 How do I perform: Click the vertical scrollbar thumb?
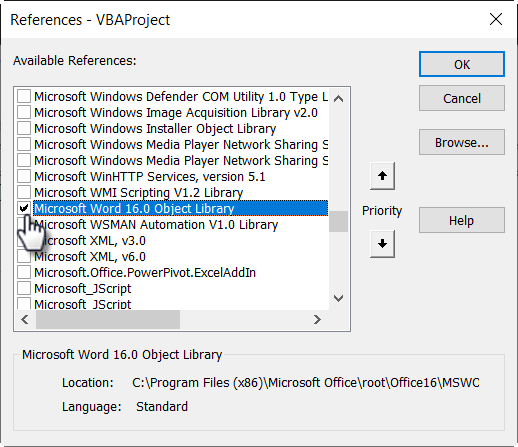(339, 221)
